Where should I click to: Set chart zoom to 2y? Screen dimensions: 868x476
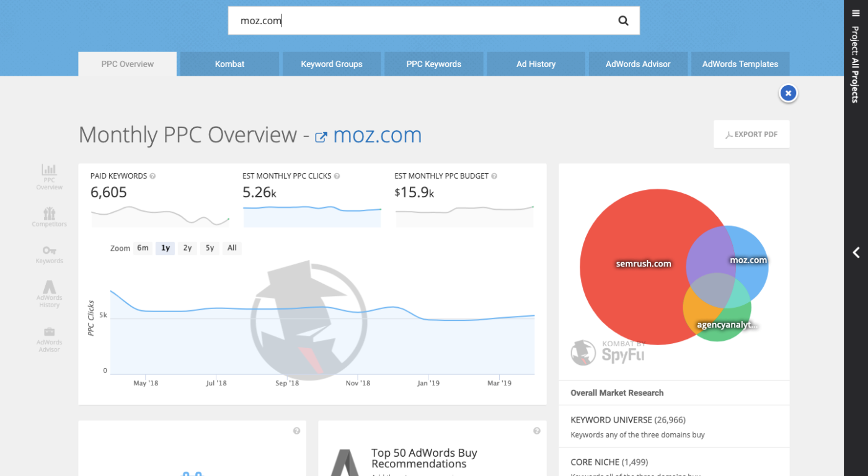[x=187, y=248]
